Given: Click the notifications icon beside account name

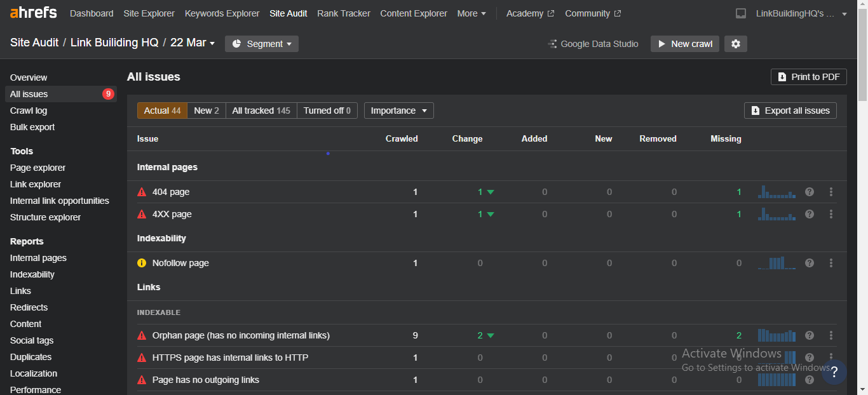Looking at the screenshot, I should [x=740, y=13].
